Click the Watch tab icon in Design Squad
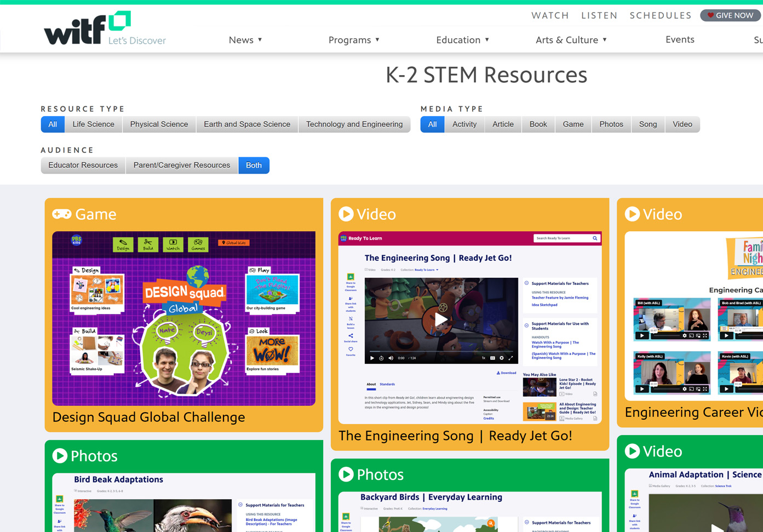The image size is (763, 532). pyautogui.click(x=173, y=244)
